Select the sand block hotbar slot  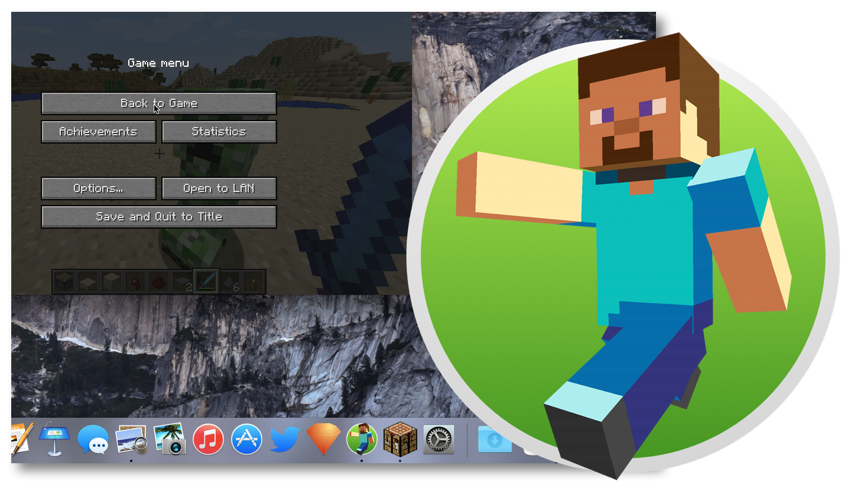pyautogui.click(x=111, y=282)
